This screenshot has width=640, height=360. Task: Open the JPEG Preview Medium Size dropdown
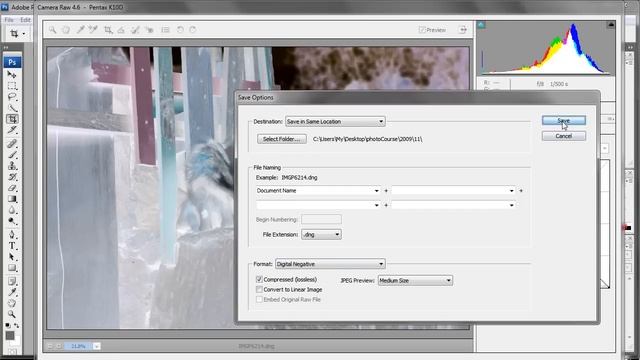415,280
